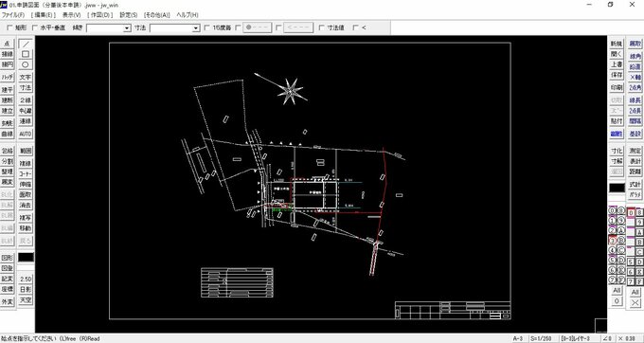644x343 pixels.
Task: Toggle the '<' checkbox
Action: [x=356, y=27]
